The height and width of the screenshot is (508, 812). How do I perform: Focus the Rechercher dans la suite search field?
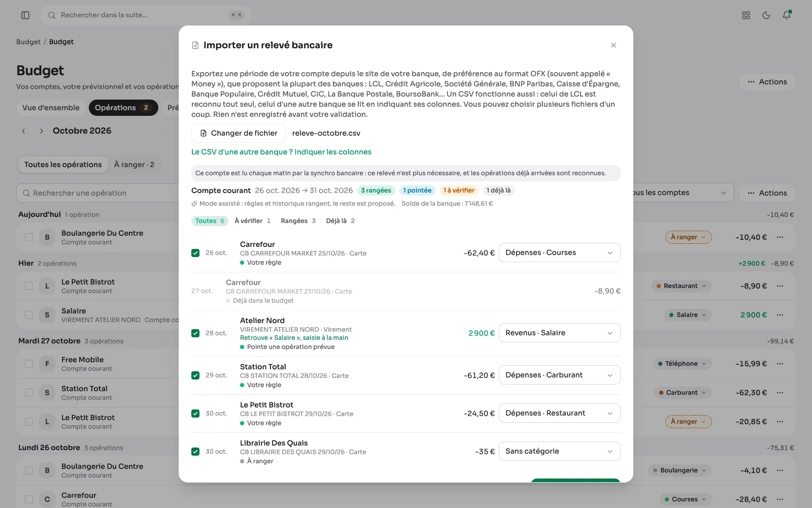pyautogui.click(x=146, y=15)
